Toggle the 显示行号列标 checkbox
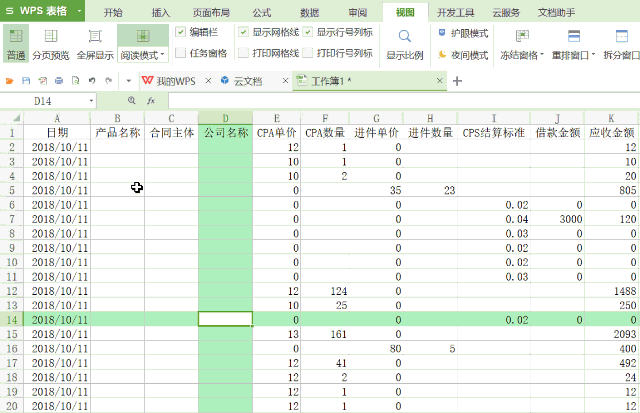The height and width of the screenshot is (413, 640). coord(308,32)
